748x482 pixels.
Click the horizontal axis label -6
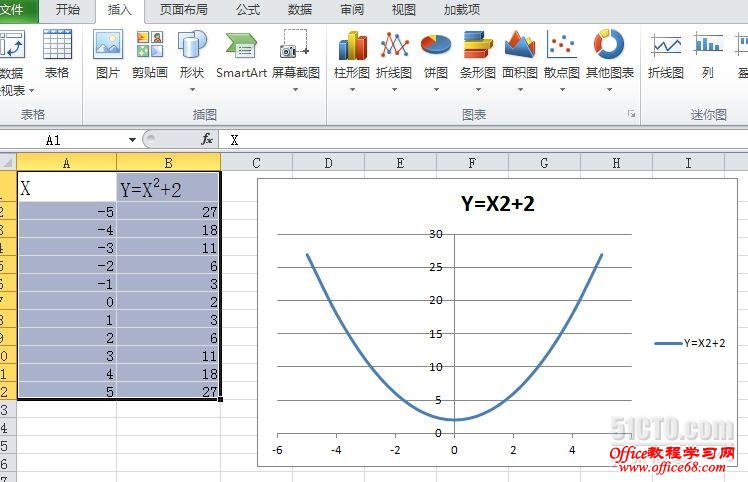(x=277, y=450)
